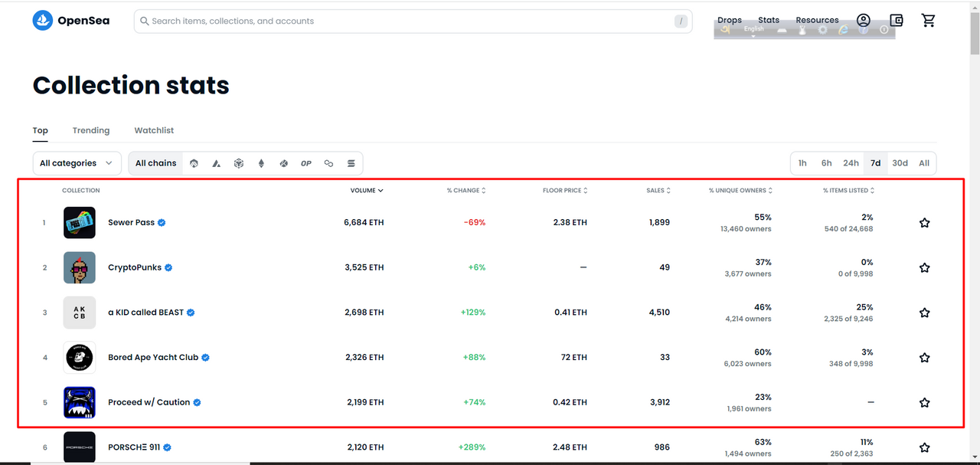This screenshot has width=980, height=465.
Task: Select 30d time range
Action: tap(900, 163)
